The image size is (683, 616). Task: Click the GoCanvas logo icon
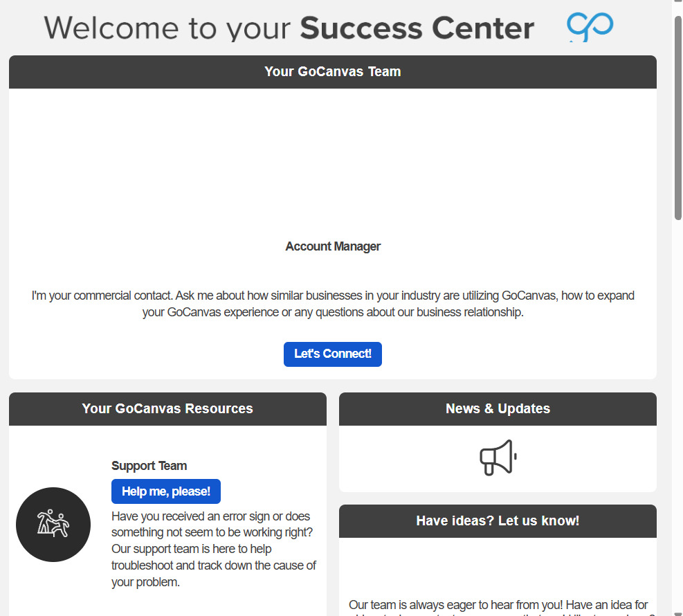590,28
